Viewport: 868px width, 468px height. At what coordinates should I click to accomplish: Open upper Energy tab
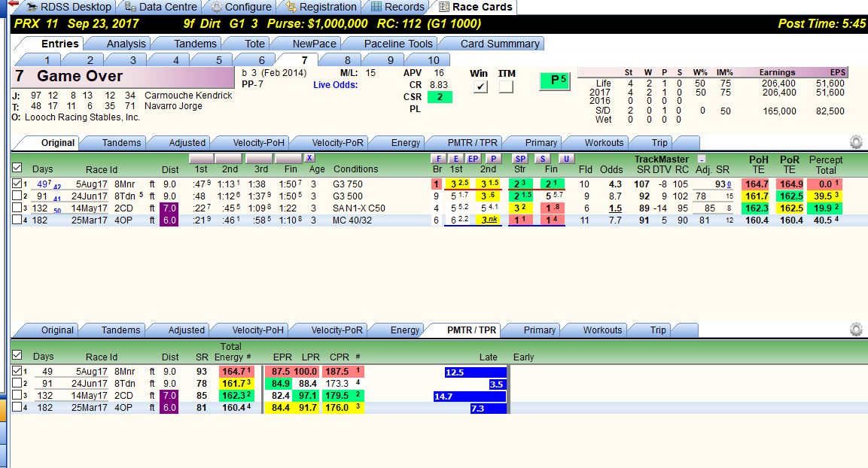pos(405,143)
